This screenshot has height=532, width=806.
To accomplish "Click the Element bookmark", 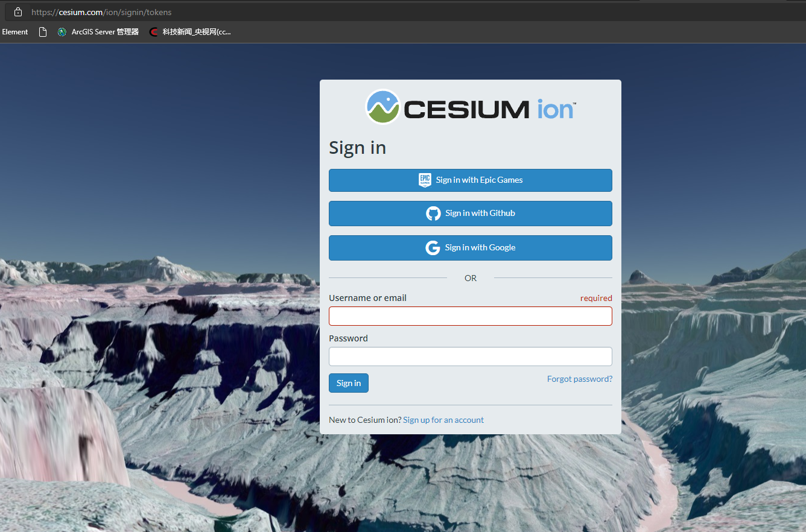I will (14, 32).
